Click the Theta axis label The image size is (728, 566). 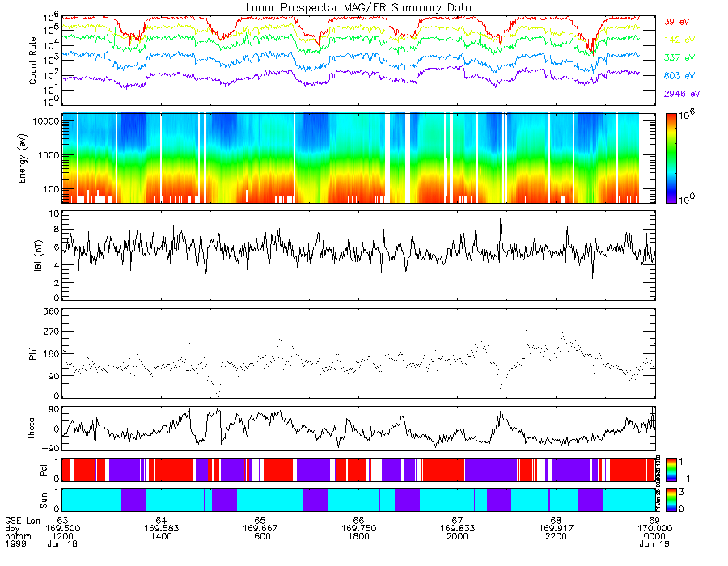[x=31, y=429]
